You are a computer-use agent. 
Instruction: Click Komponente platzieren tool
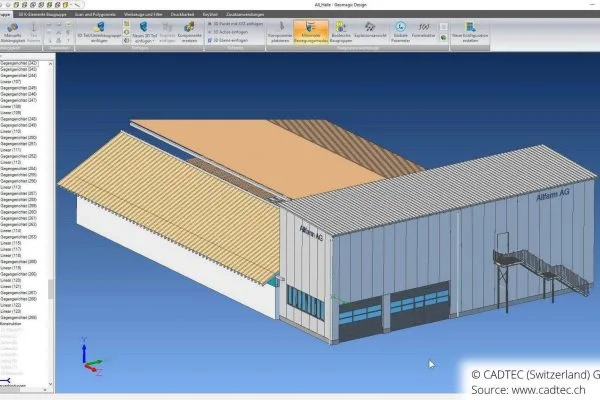click(280, 32)
